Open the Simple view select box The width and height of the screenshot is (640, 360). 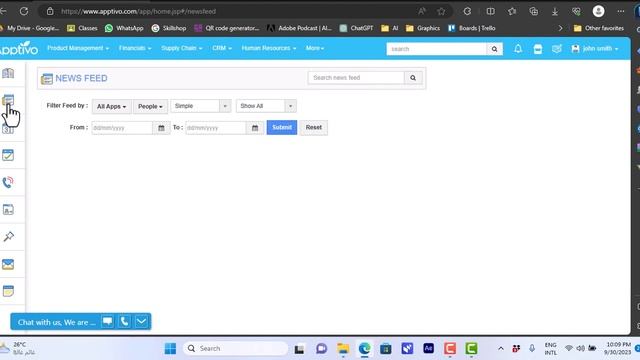click(201, 106)
